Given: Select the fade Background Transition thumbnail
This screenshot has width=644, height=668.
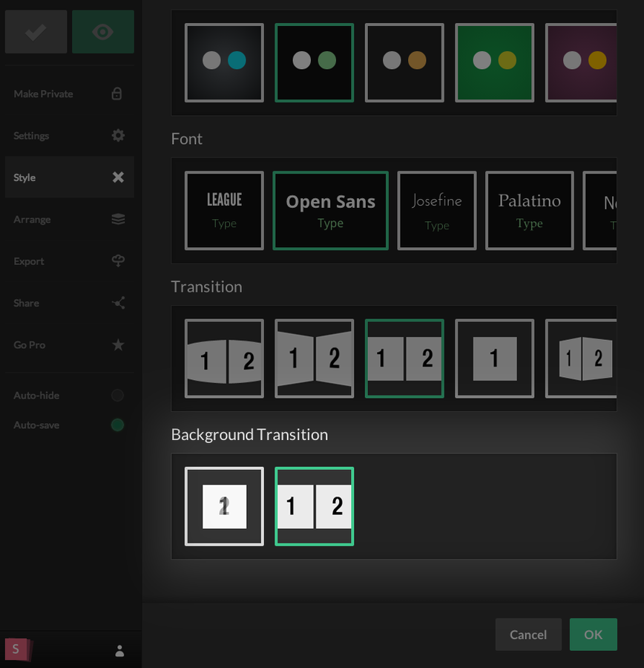Looking at the screenshot, I should (x=224, y=506).
